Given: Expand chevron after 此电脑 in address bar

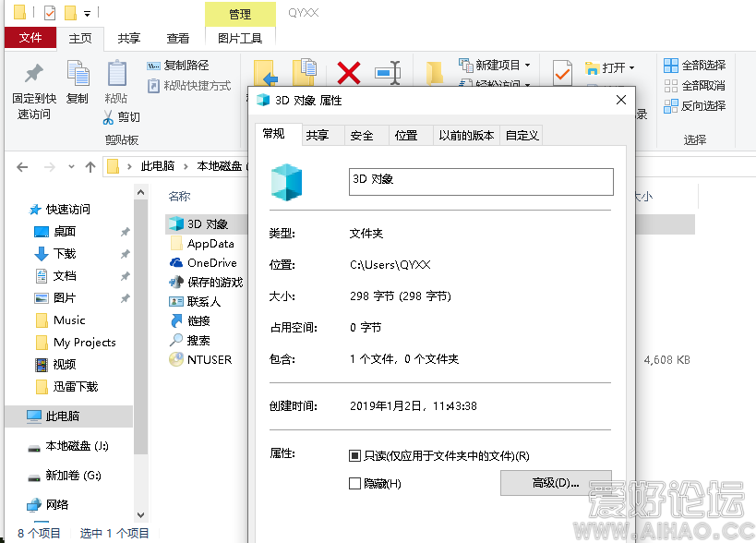Looking at the screenshot, I should click(x=186, y=167).
